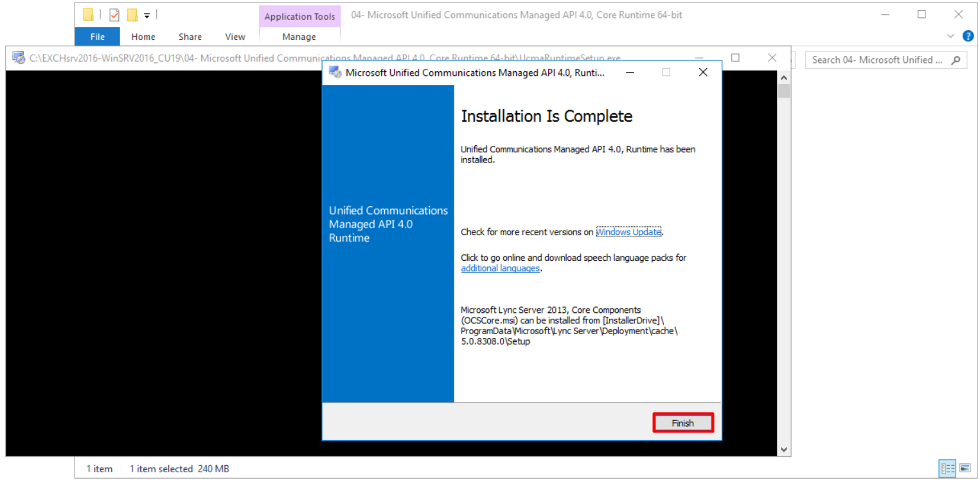Switch to the View ribbon tab
The width and height of the screenshot is (980, 480).
pyautogui.click(x=235, y=37)
